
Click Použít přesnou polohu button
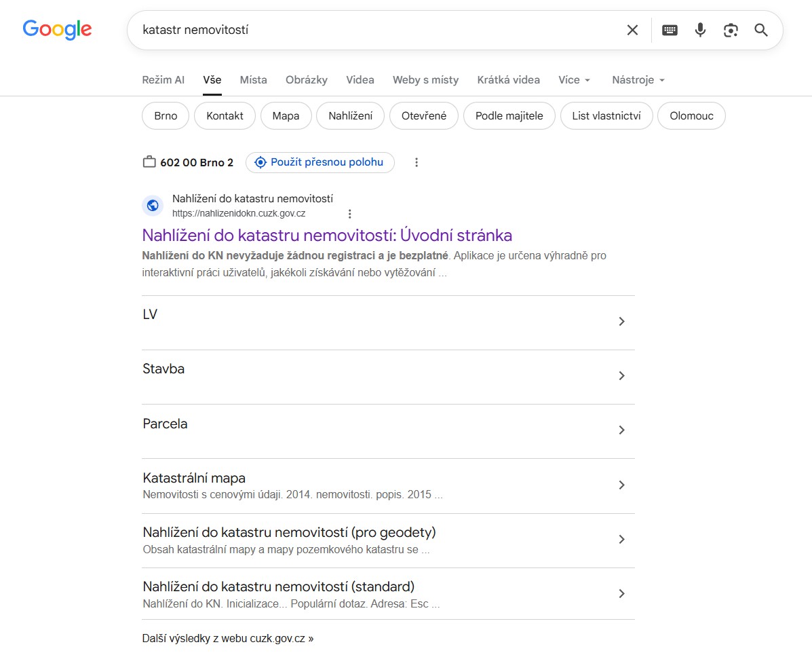pyautogui.click(x=320, y=162)
